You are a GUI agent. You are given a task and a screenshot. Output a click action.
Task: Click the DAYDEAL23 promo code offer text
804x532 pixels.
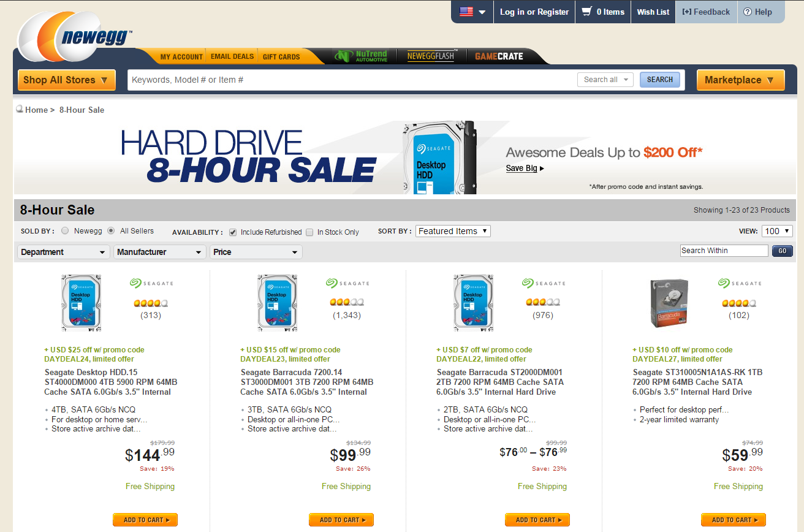(x=290, y=354)
